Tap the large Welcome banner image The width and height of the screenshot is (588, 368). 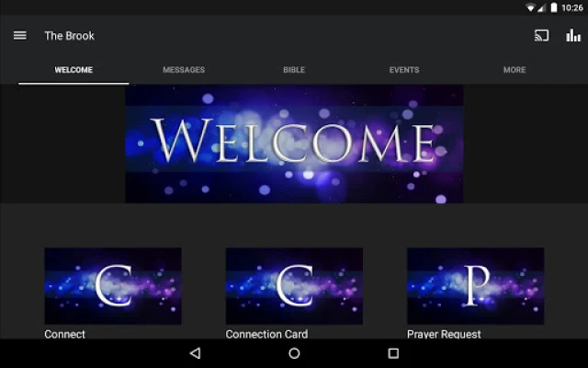point(294,144)
